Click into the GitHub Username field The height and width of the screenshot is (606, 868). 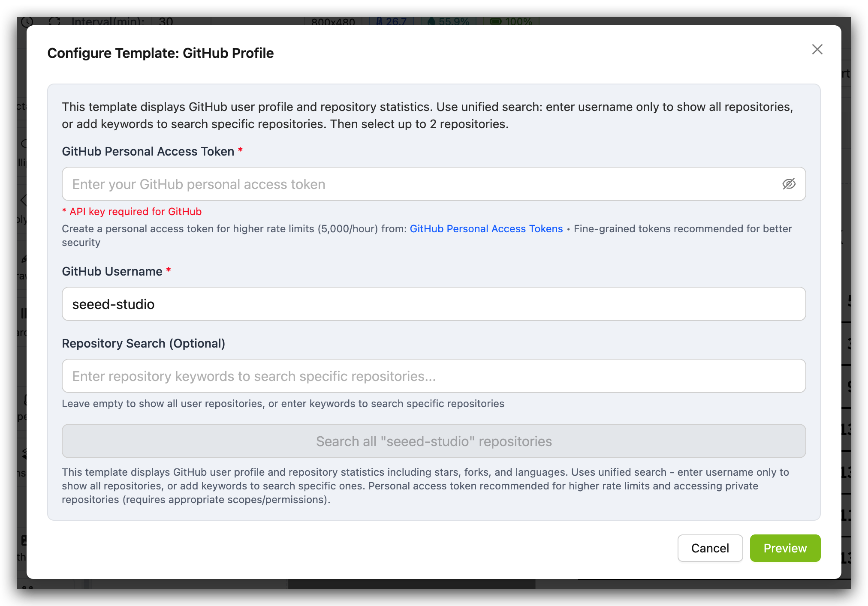(433, 304)
